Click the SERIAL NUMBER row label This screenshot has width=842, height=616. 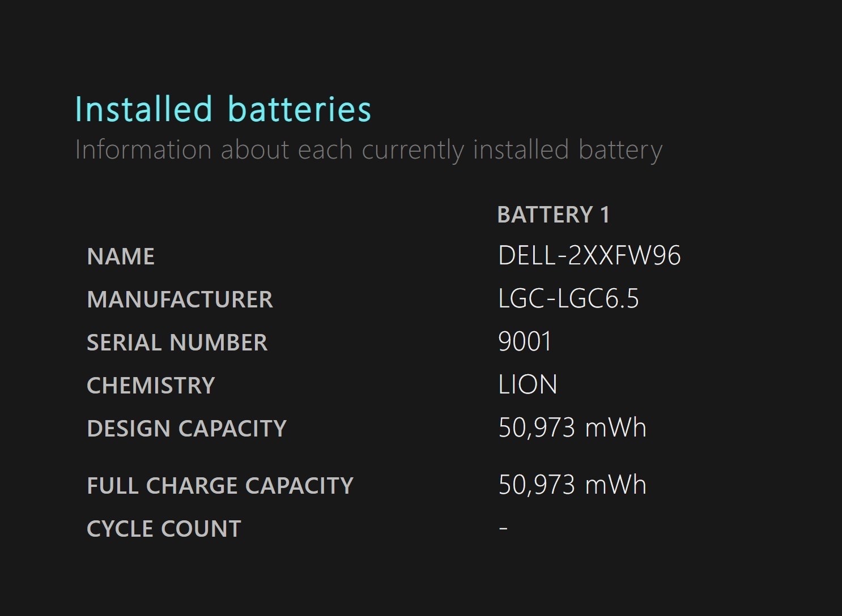click(x=177, y=343)
